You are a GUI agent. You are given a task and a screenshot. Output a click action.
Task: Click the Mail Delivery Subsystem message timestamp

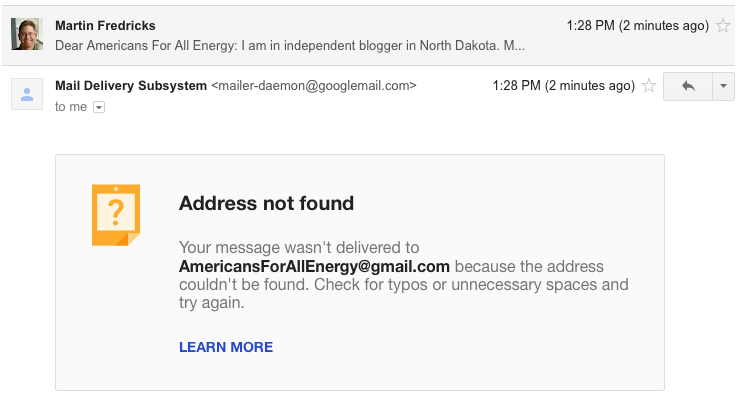564,86
